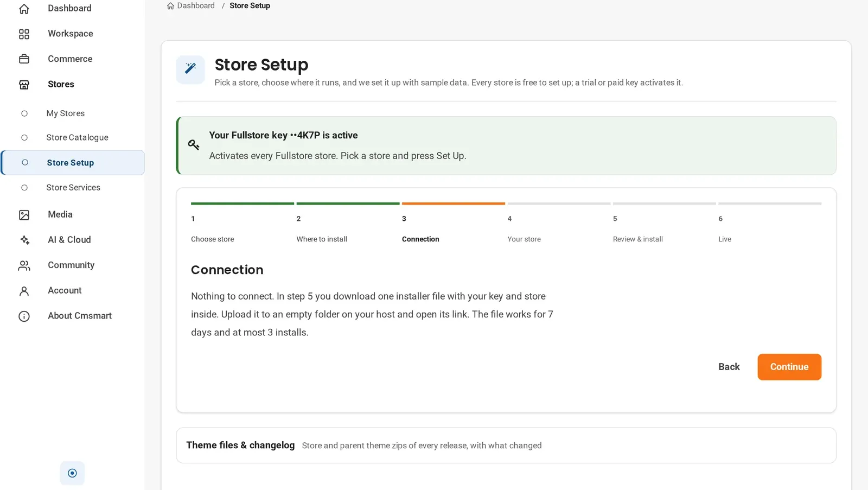Click the Back button

tap(729, 367)
